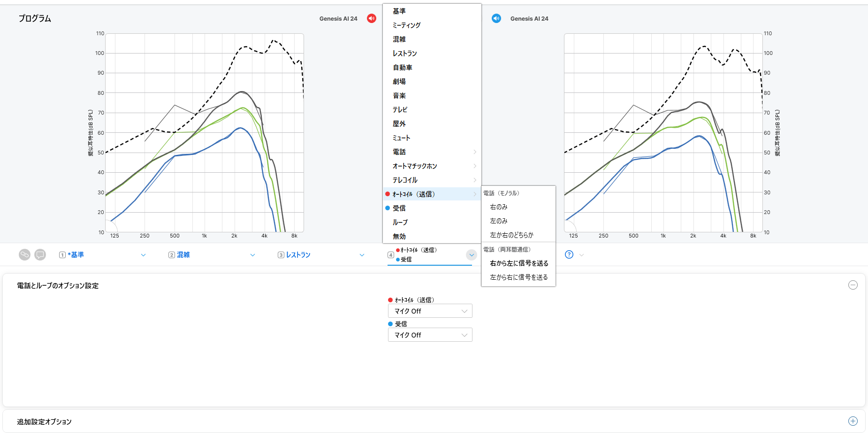Open the マイク Off dropdown under オートコイル(送信)
The height and width of the screenshot is (437, 868).
[430, 311]
